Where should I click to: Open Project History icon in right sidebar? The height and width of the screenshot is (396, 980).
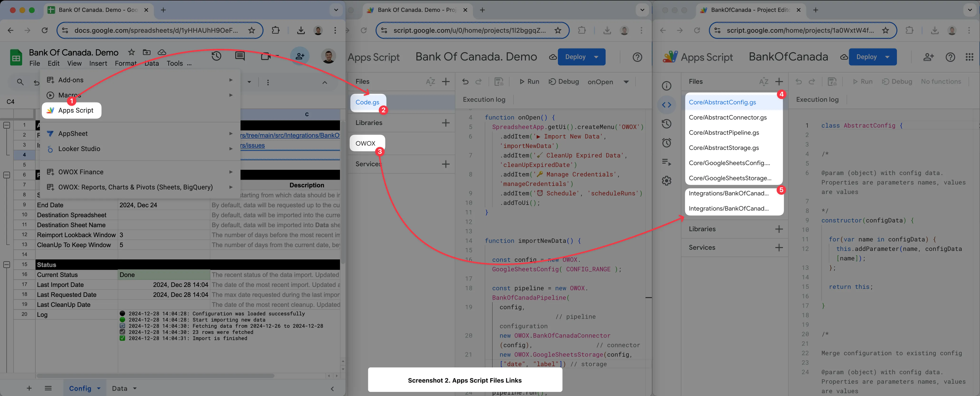pos(667,124)
